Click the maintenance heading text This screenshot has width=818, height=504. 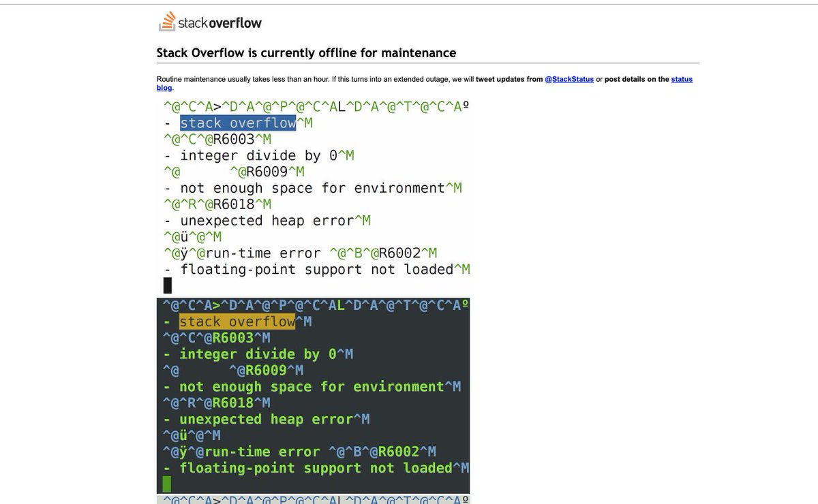click(307, 53)
